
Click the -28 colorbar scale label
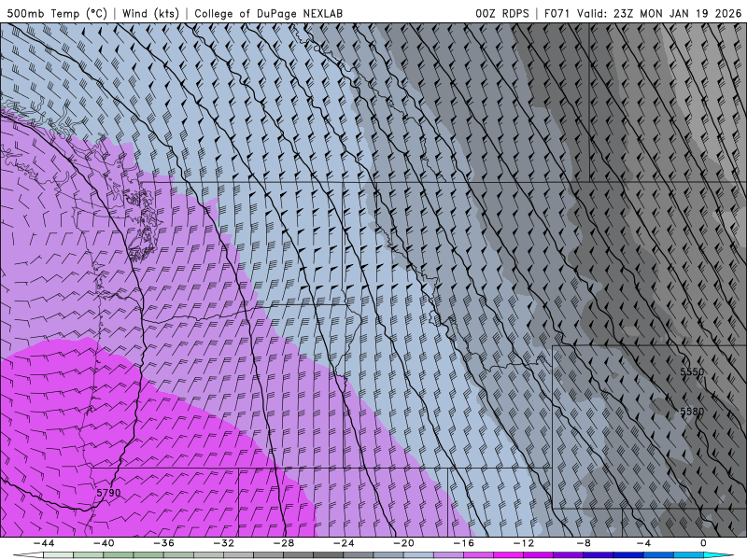[284, 543]
